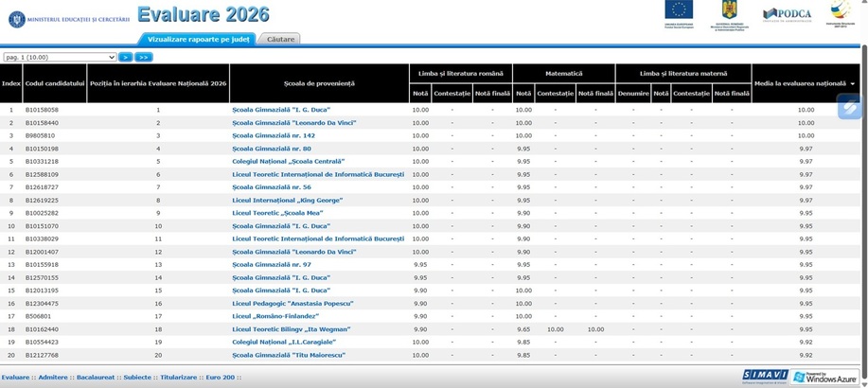Click the European Union flag logo
The height and width of the screenshot is (388, 868).
click(x=680, y=14)
